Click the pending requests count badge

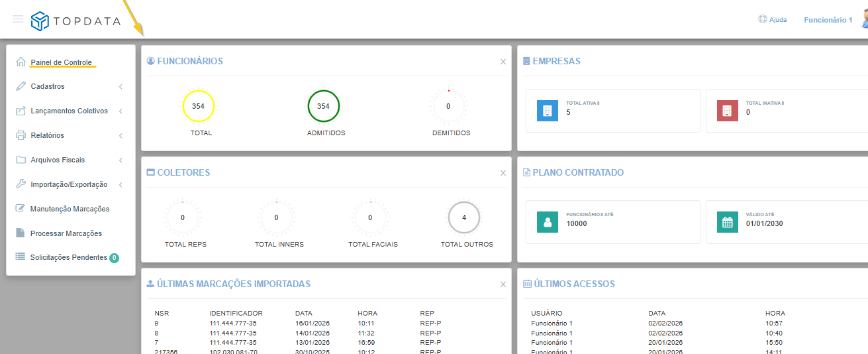(114, 258)
